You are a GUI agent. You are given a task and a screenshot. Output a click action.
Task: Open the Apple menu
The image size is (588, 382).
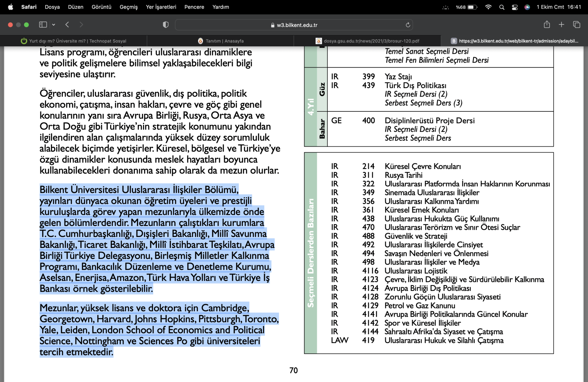(11, 7)
